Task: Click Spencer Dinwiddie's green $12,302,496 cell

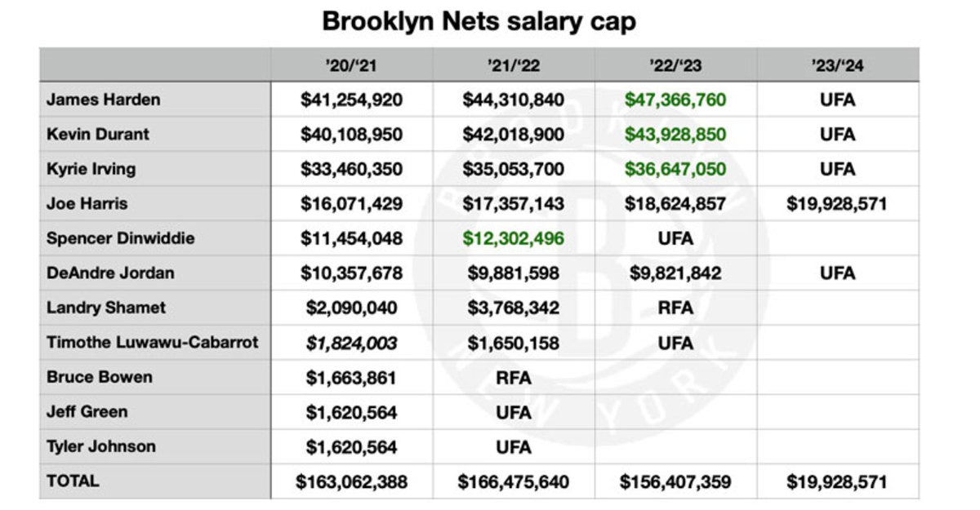Action: [x=513, y=238]
